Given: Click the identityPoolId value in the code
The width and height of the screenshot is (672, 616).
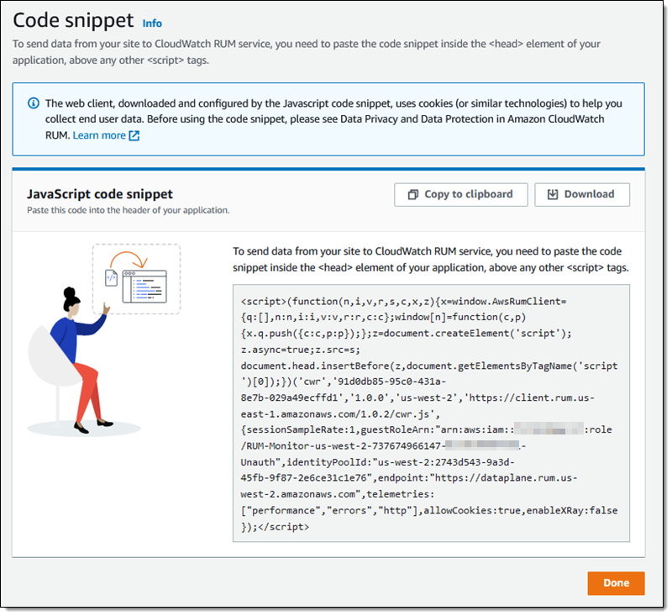Looking at the screenshot, I should [377, 471].
